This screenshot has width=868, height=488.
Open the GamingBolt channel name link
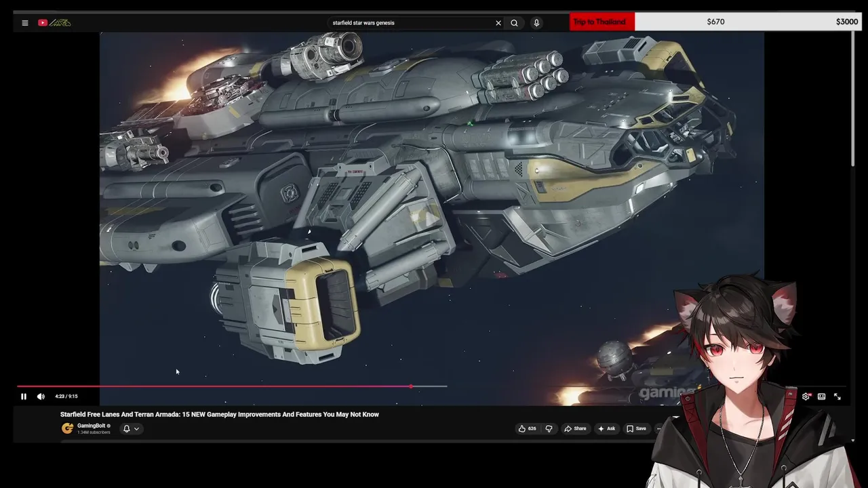click(x=91, y=426)
